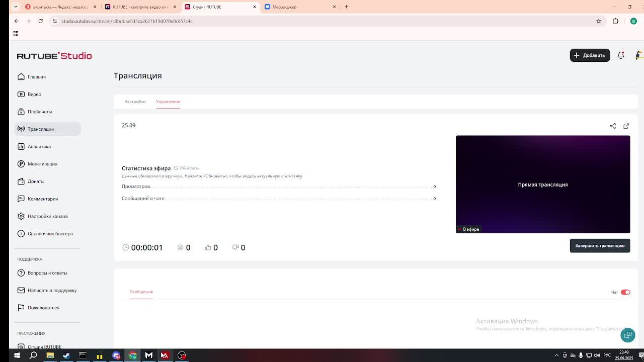This screenshot has width=644, height=362.
Task: Open Плейлисты in the sidebar
Action: point(48,112)
